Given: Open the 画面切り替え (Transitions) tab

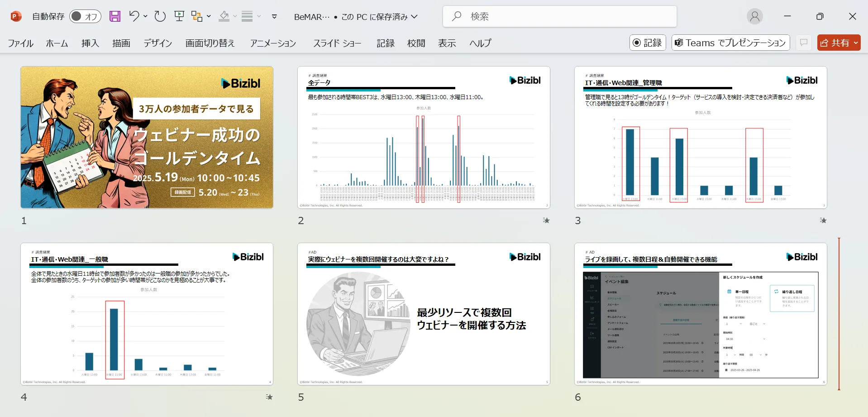Looking at the screenshot, I should coord(210,43).
